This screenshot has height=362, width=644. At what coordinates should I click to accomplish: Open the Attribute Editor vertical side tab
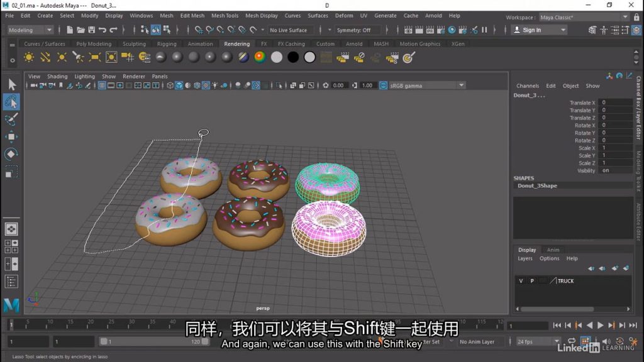pos(638,222)
